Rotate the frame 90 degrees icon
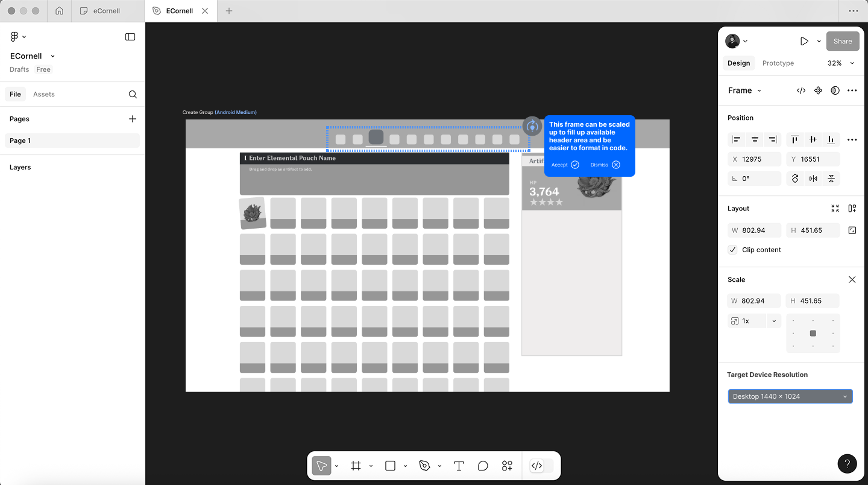 pyautogui.click(x=795, y=179)
